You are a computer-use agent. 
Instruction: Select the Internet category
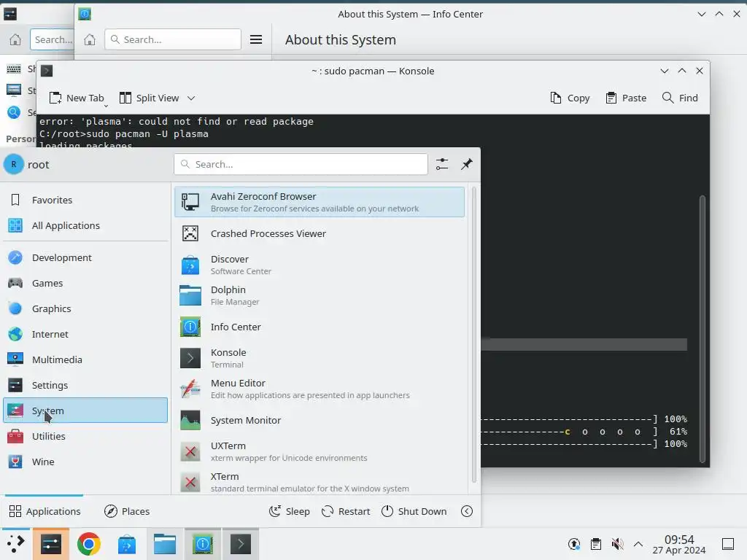point(86,334)
